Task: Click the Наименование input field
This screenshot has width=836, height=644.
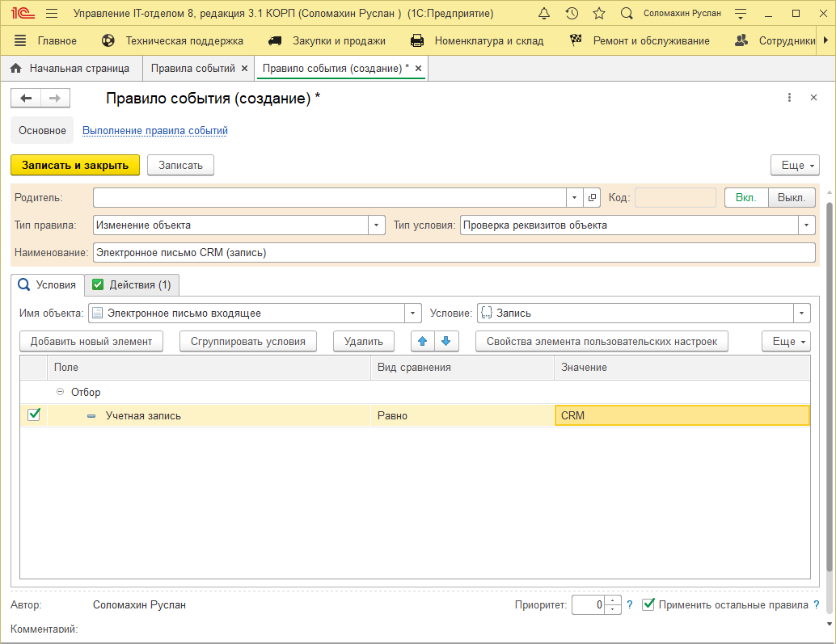Action: (x=454, y=253)
